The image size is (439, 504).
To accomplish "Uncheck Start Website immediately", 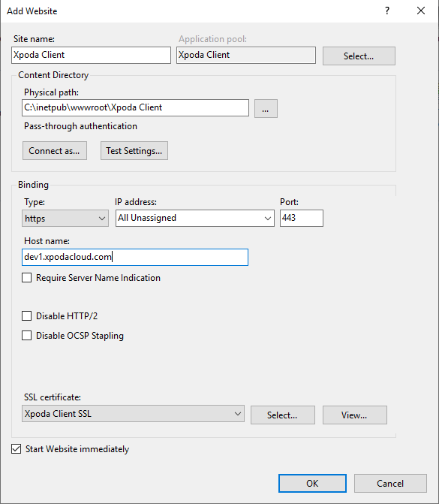I will 16,449.
